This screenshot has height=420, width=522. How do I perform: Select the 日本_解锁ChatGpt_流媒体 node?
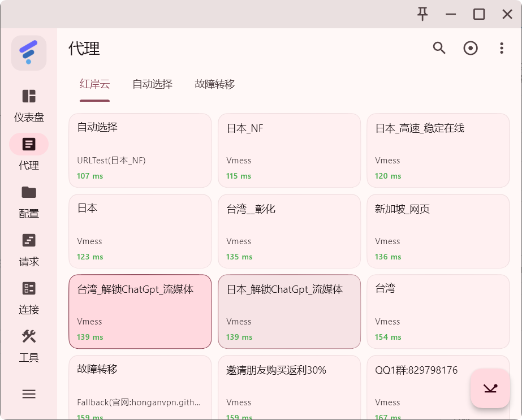click(x=289, y=311)
